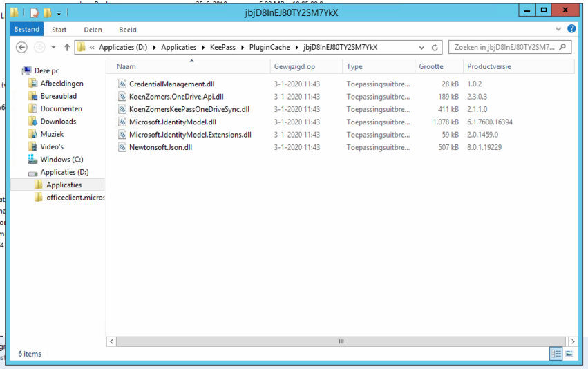Click the search magnifier icon

[562, 47]
